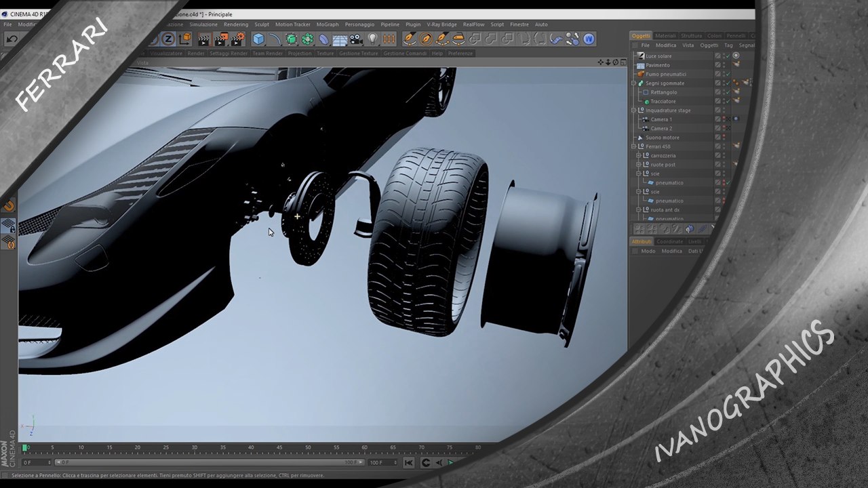Screen dimensions: 868x488
Task: Expand the carrozzeria tree node
Action: [639, 156]
